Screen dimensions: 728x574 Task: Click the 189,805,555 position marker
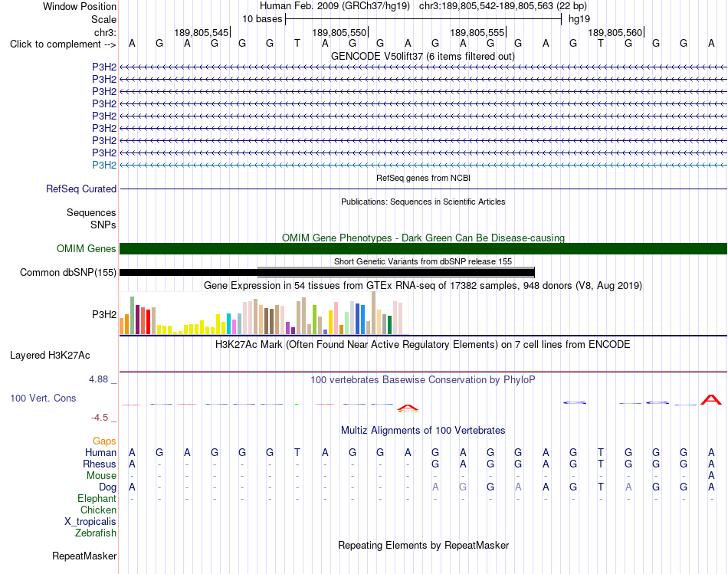pyautogui.click(x=477, y=32)
